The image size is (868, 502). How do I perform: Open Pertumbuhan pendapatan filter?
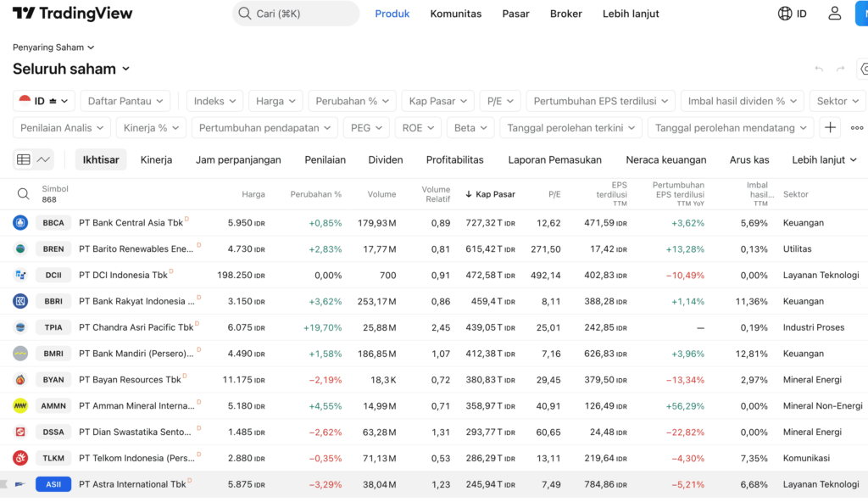coord(264,127)
